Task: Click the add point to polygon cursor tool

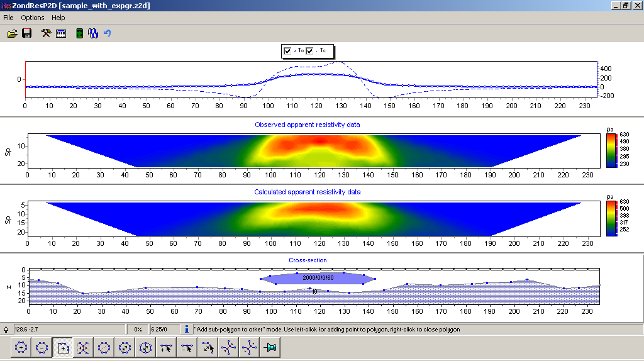Action: [167, 347]
